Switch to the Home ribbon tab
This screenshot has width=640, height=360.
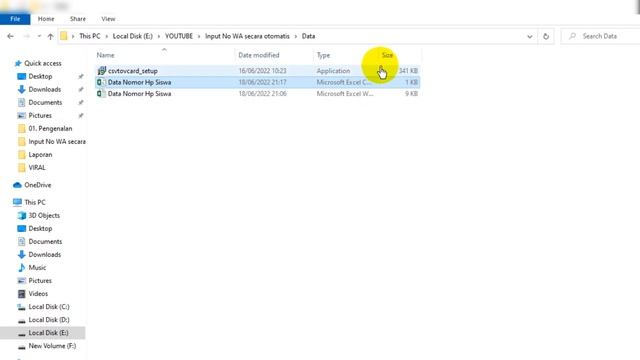click(46, 19)
